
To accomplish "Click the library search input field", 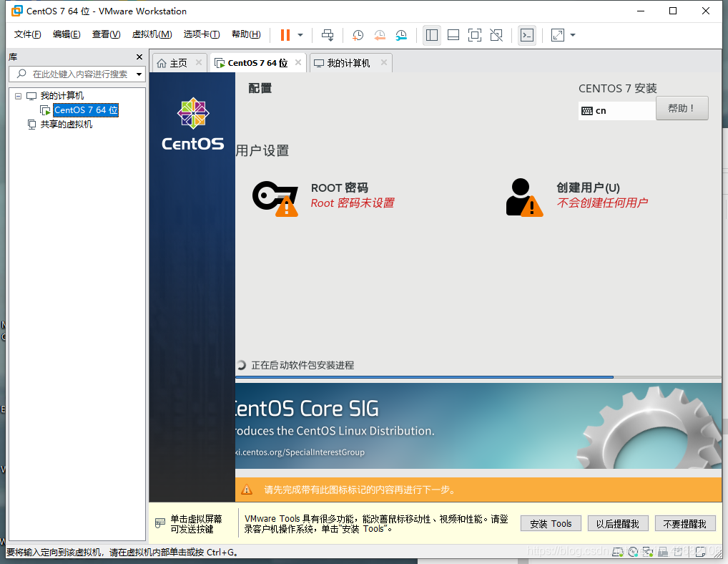I will [80, 74].
